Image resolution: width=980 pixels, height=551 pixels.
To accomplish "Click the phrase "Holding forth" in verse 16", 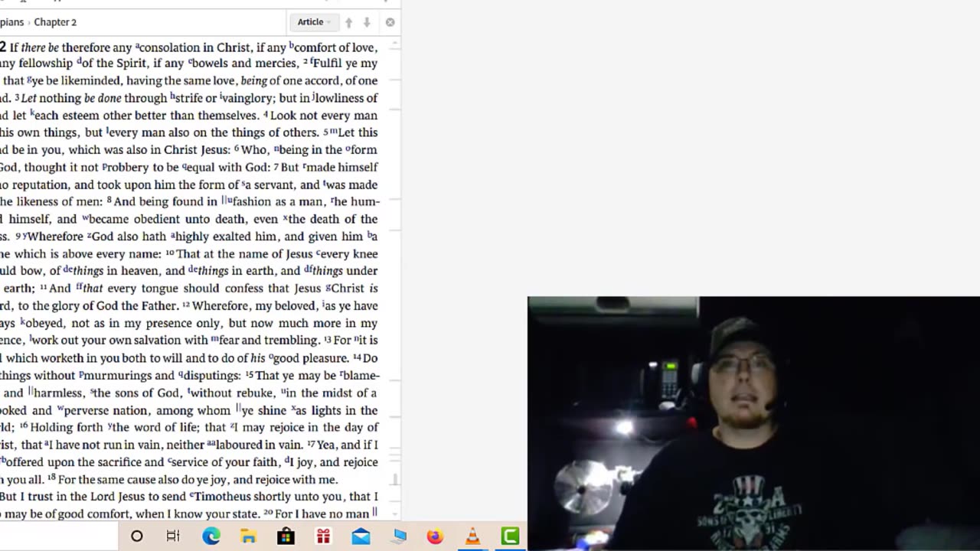I will (67, 428).
